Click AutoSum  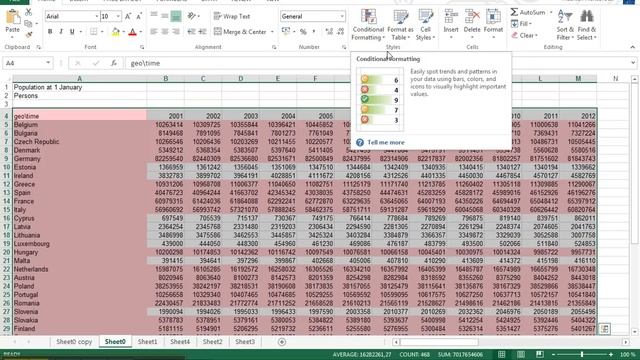[x=528, y=12]
